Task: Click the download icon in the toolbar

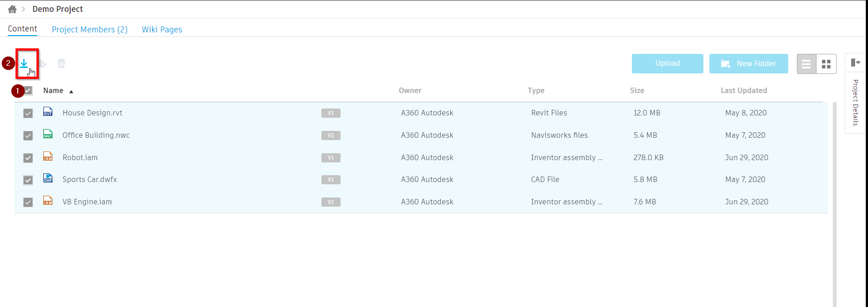Action: point(24,63)
